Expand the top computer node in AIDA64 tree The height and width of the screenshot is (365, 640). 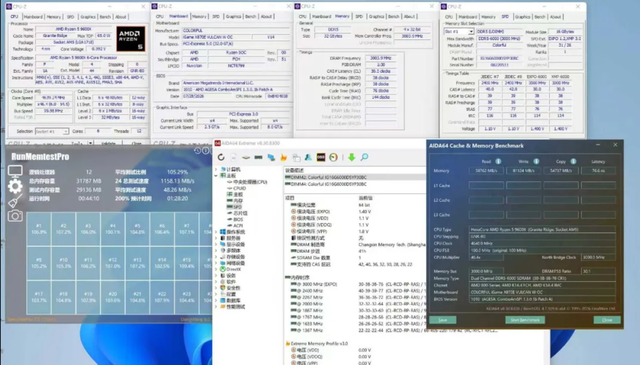[216, 169]
